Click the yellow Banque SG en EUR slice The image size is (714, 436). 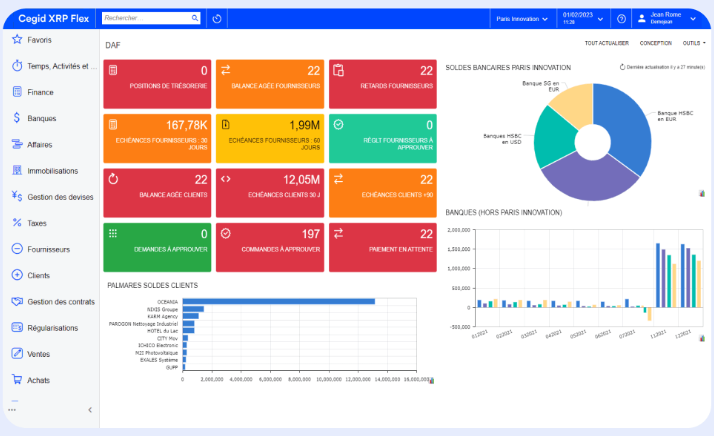pyautogui.click(x=575, y=104)
